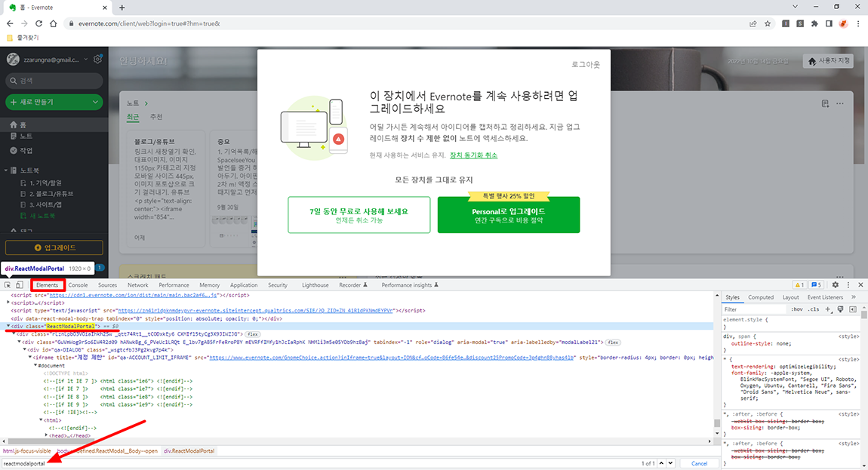Toggle the DevTools device toolbar
Image resolution: width=868 pixels, height=470 pixels.
(20, 285)
